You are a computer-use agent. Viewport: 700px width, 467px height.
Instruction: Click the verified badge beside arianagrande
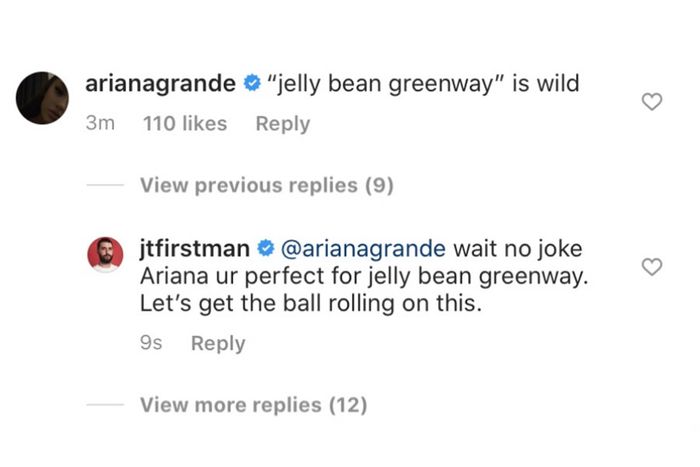coord(253,85)
